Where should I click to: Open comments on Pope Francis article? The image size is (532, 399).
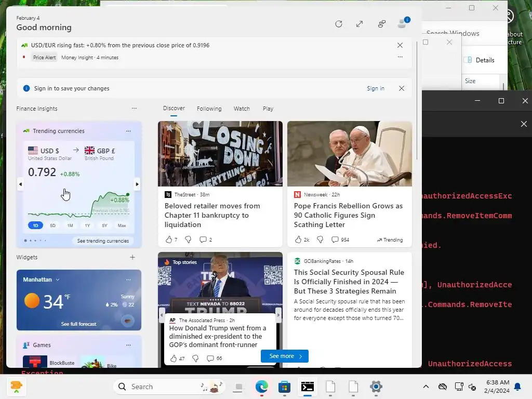pos(340,240)
